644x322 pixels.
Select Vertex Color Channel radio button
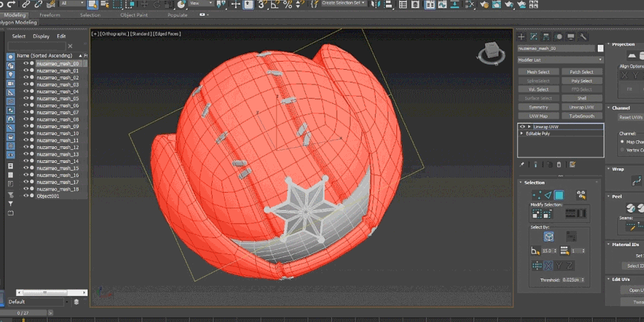pos(623,150)
